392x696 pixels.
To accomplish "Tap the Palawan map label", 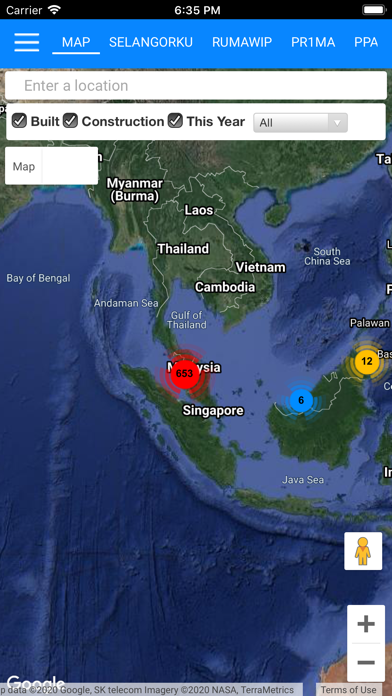I will 369,323.
